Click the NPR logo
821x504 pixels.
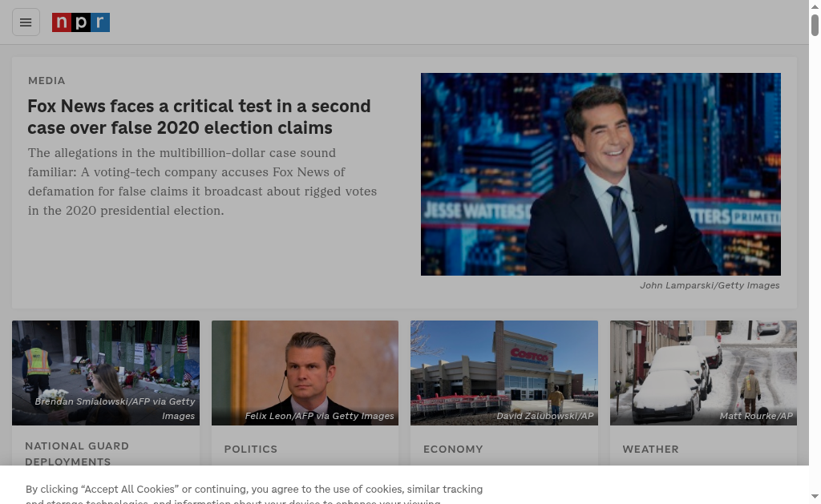click(x=81, y=22)
